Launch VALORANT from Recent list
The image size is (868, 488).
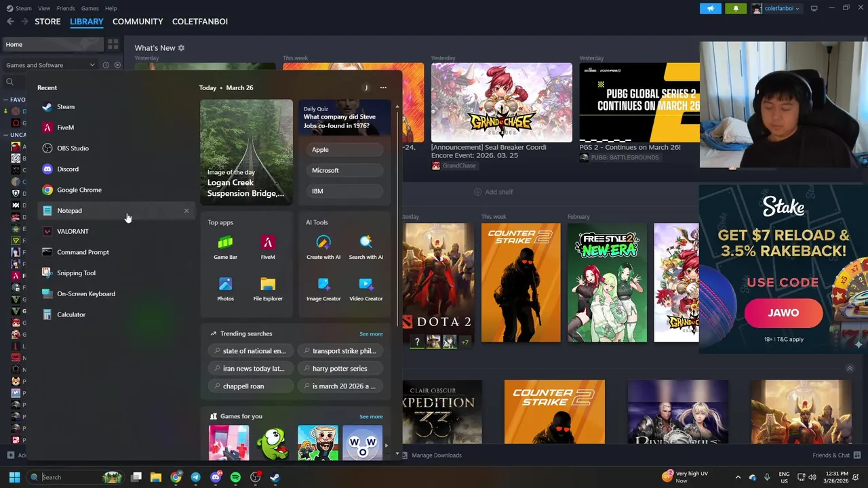pyautogui.click(x=115, y=231)
